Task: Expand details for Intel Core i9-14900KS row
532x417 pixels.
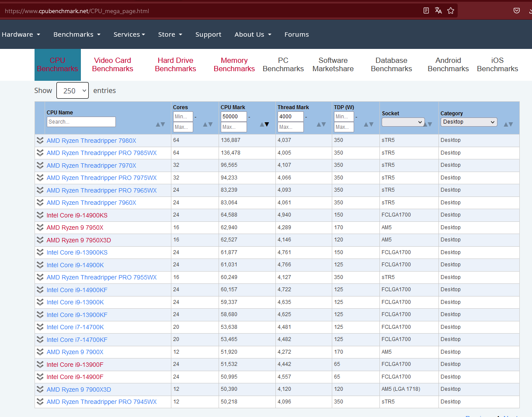Action: click(x=40, y=215)
